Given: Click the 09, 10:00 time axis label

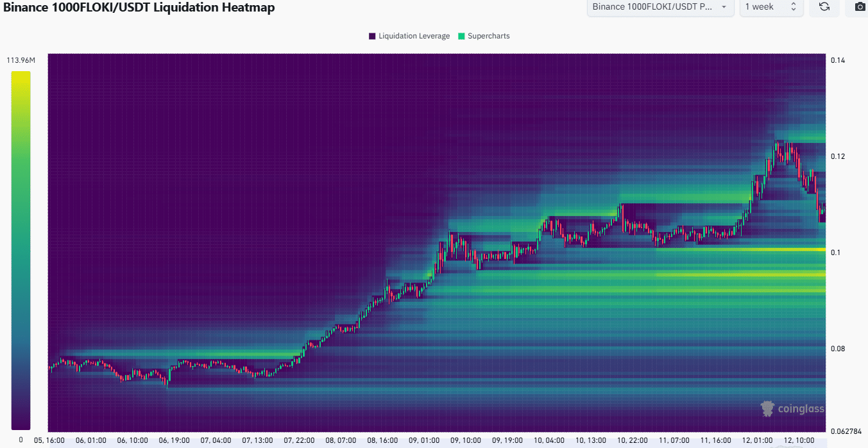Looking at the screenshot, I should tap(466, 441).
